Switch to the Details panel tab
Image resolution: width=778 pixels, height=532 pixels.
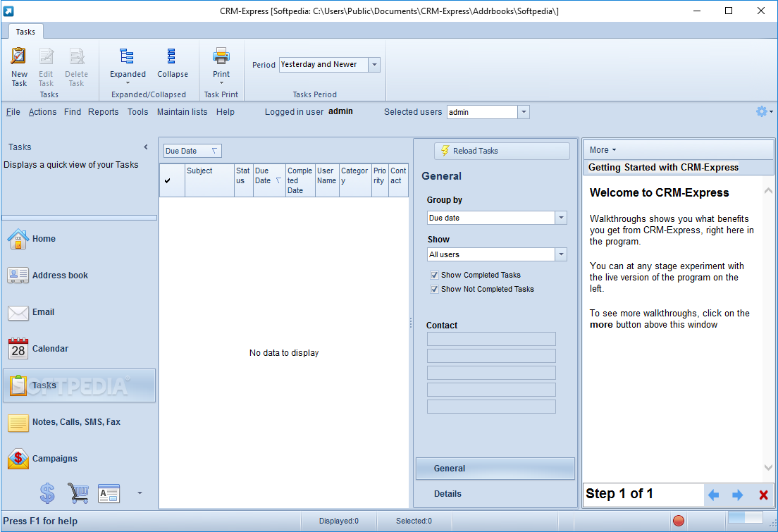click(495, 494)
